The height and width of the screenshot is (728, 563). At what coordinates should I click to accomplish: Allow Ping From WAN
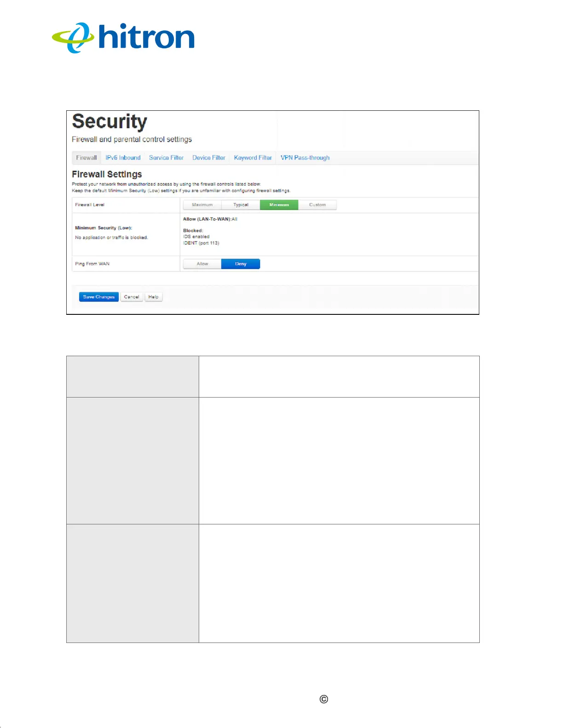202,264
